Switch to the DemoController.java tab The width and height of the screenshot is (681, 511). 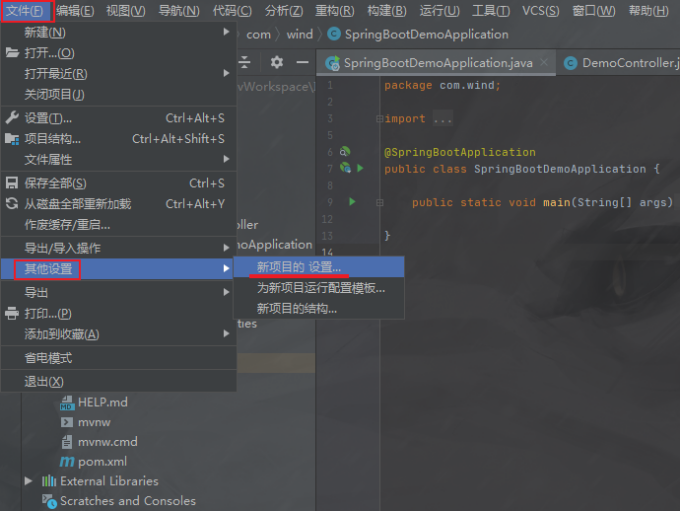(x=620, y=63)
